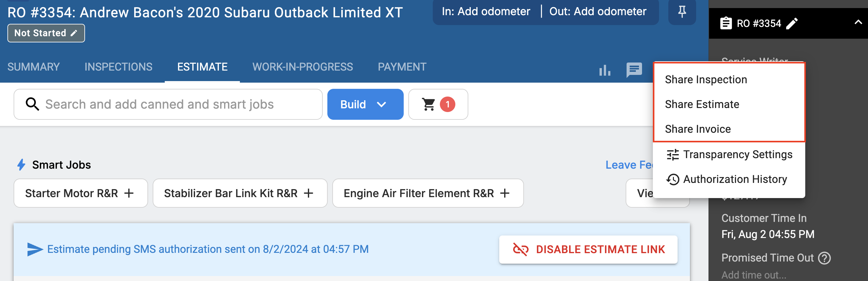Pin the repair order header

[x=682, y=12]
